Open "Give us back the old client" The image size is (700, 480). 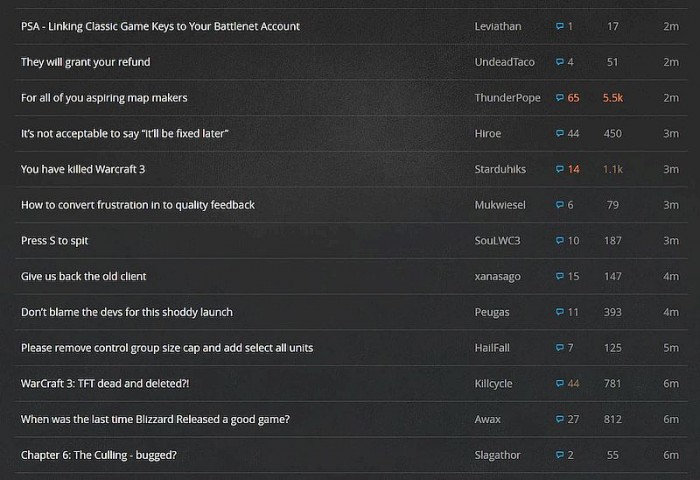(x=84, y=276)
